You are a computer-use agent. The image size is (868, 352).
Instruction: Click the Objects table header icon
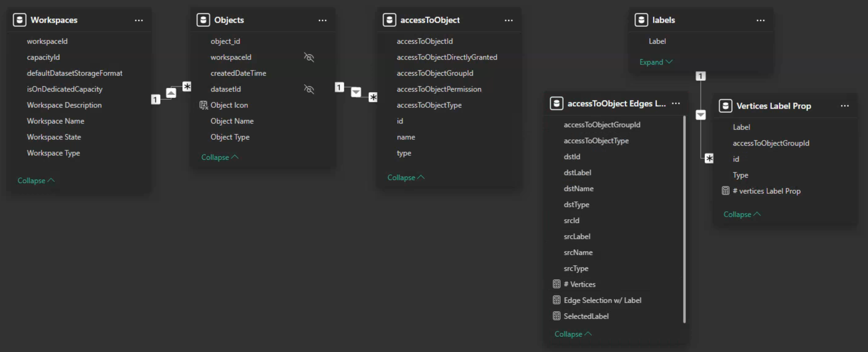tap(203, 20)
